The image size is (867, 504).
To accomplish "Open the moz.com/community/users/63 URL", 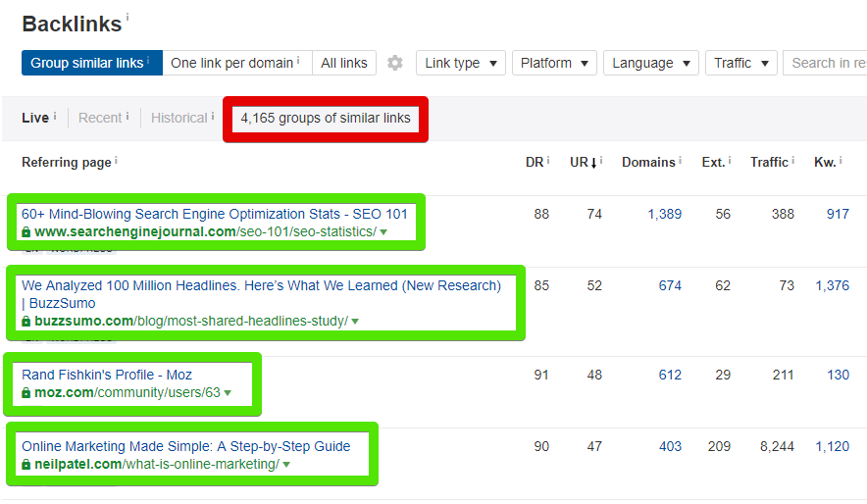I will pyautogui.click(x=127, y=393).
